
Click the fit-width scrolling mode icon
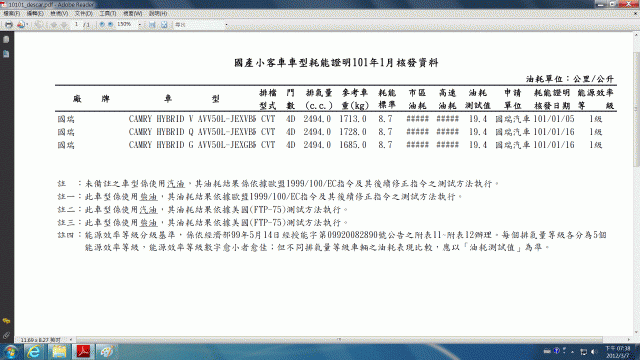tap(152, 24)
